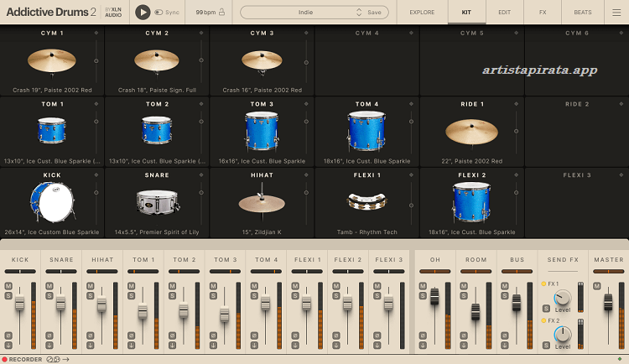Screen dimensions: 629x364
Task: Switch to the EDIT tab
Action: pyautogui.click(x=504, y=13)
